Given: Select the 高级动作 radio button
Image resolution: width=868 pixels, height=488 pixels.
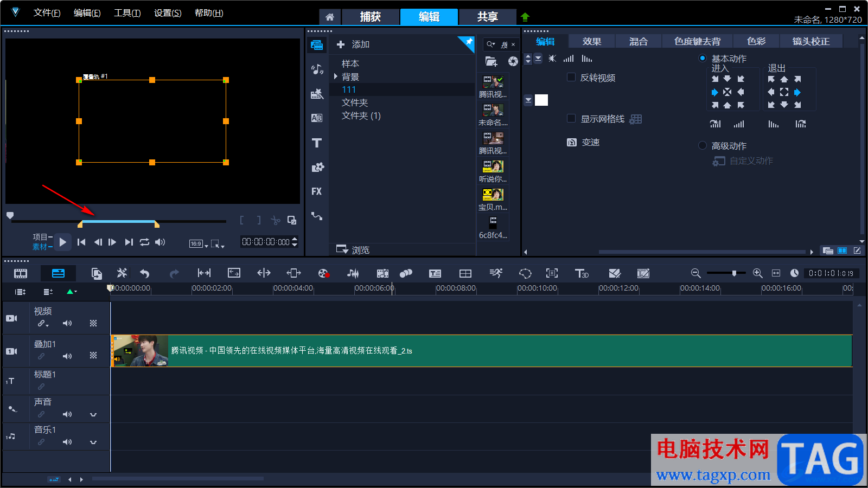Looking at the screenshot, I should pos(703,146).
